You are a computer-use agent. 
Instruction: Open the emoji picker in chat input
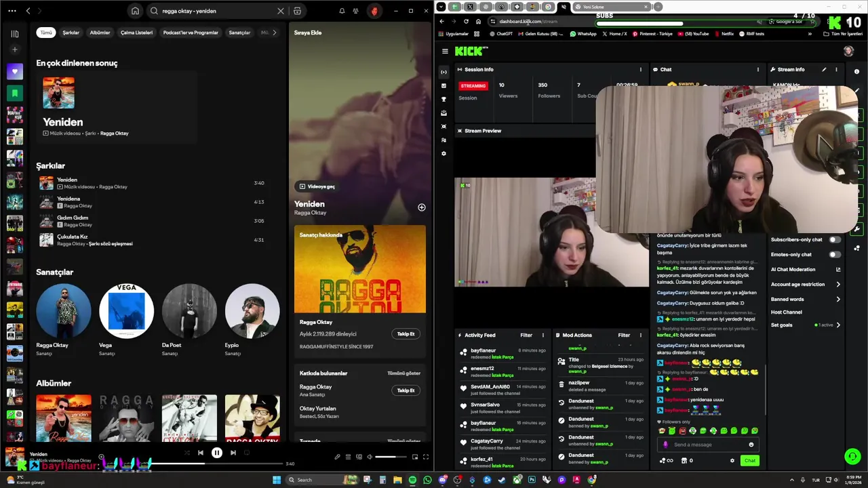[x=751, y=445]
